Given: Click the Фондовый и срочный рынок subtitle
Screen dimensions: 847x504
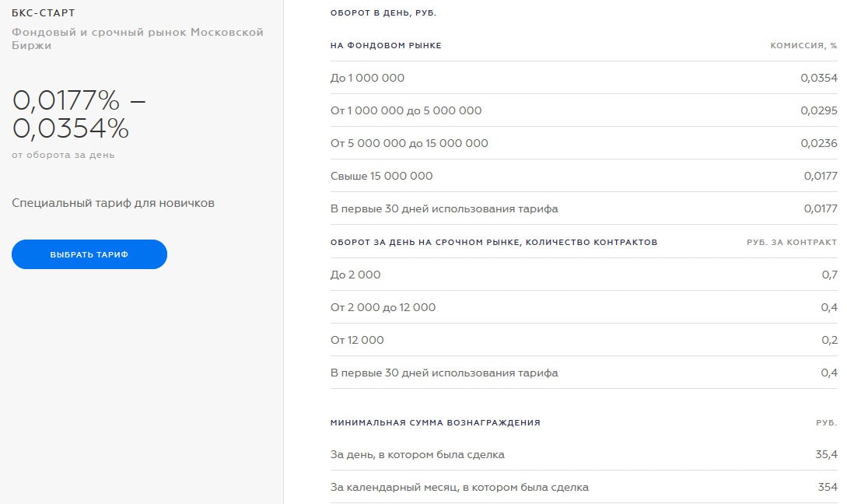Looking at the screenshot, I should tap(138, 39).
